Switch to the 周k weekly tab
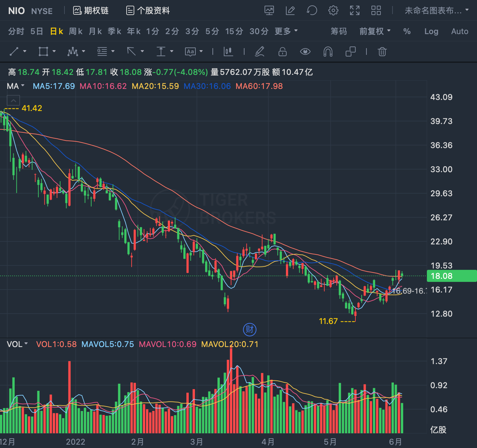 point(75,31)
